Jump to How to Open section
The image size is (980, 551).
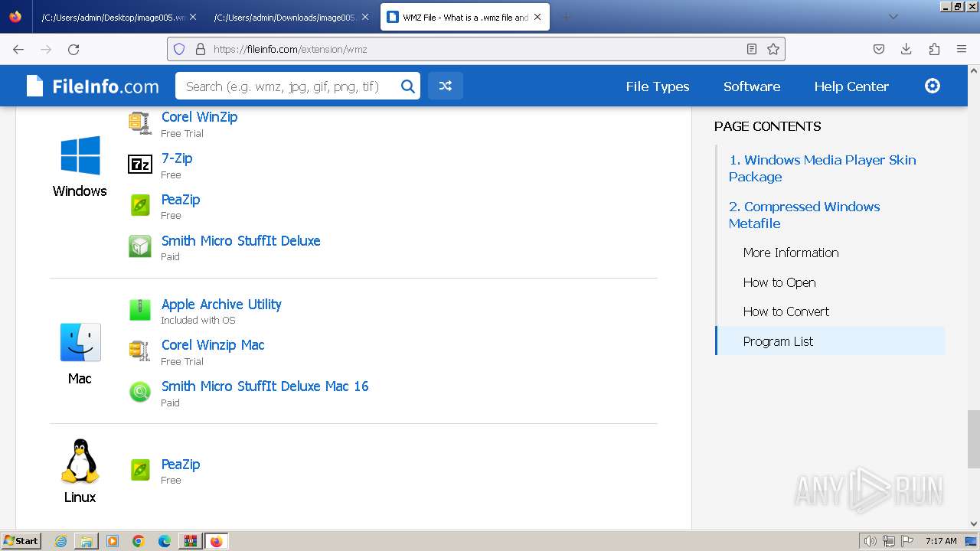[779, 282]
